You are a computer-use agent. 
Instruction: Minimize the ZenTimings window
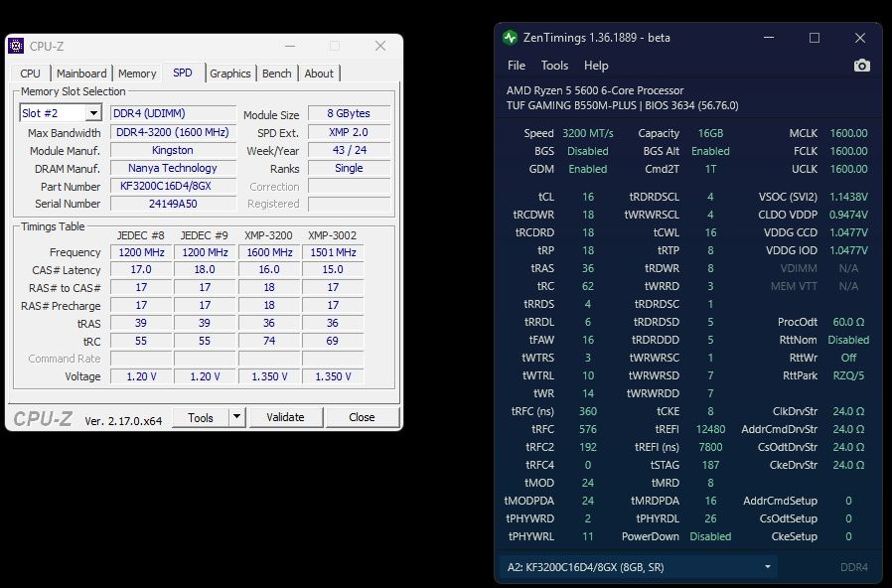point(769,38)
